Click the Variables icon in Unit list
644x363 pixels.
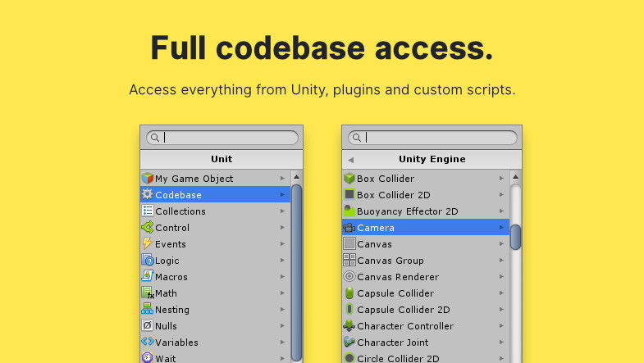(x=147, y=343)
